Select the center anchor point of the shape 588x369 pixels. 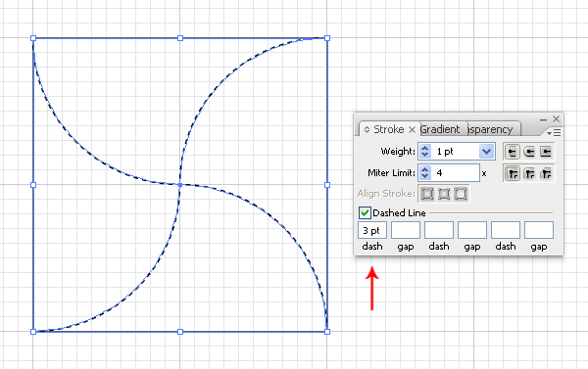click(x=180, y=185)
